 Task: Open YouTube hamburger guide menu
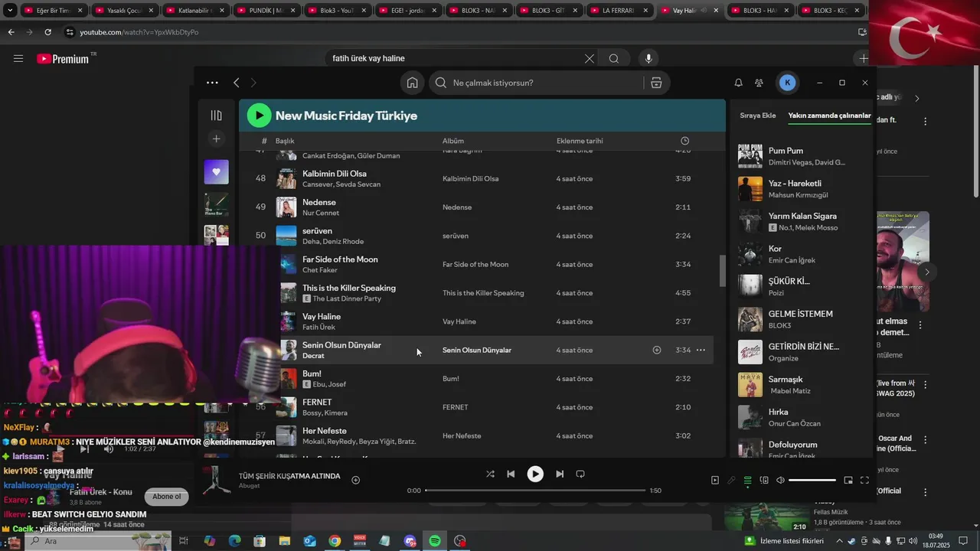(x=18, y=58)
